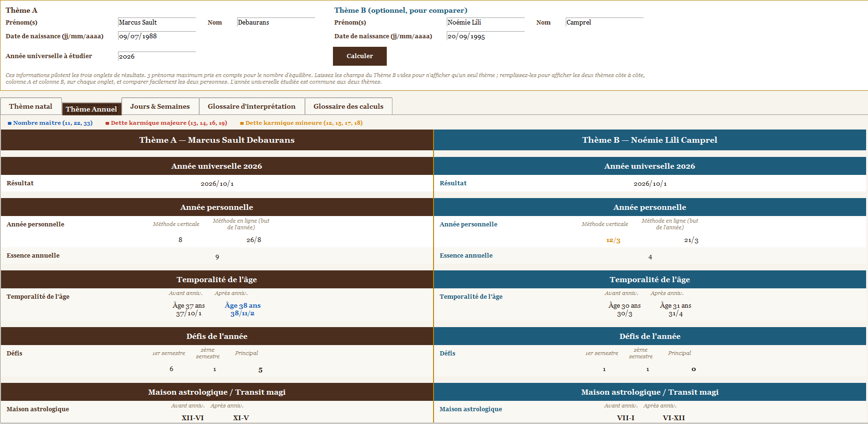868x424 pixels.
Task: Click the red Dette karmique majeure legend square
Action: (x=107, y=123)
